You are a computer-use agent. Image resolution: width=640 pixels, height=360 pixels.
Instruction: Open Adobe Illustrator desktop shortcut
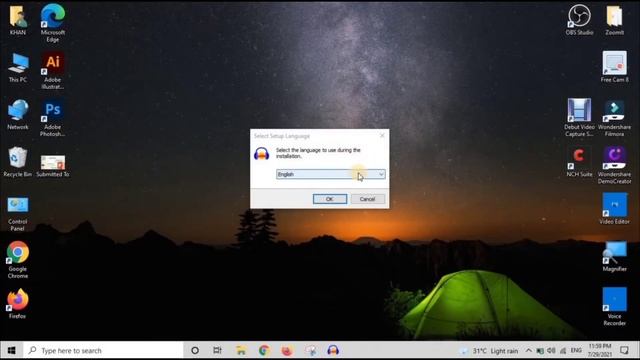(x=53, y=70)
